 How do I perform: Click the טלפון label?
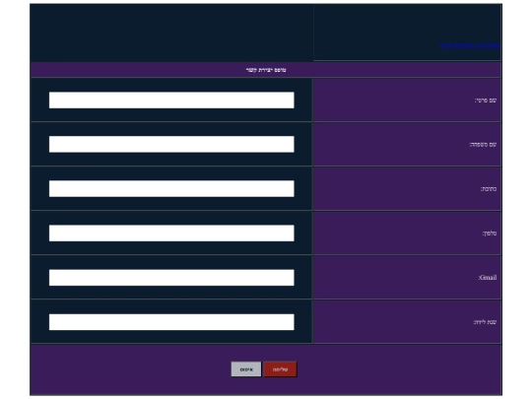[490, 233]
